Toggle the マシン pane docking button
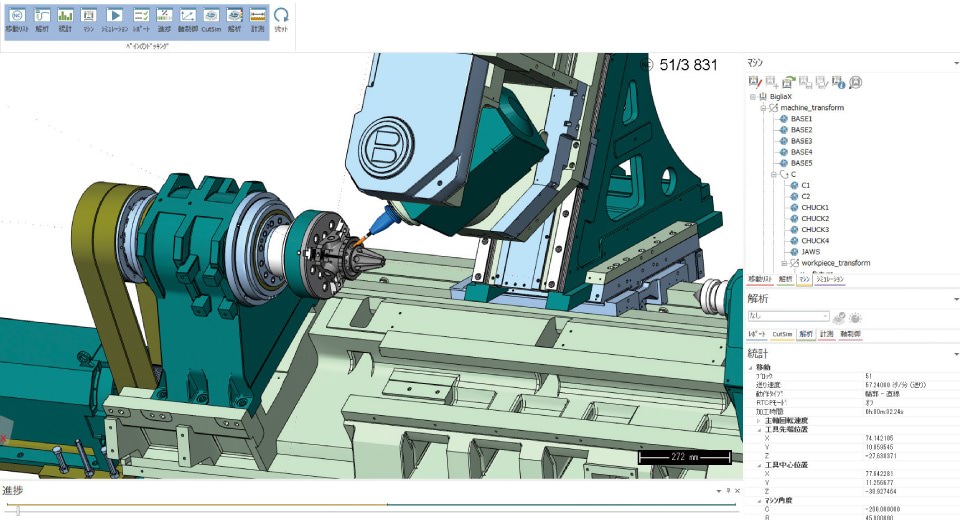 pyautogui.click(x=89, y=16)
